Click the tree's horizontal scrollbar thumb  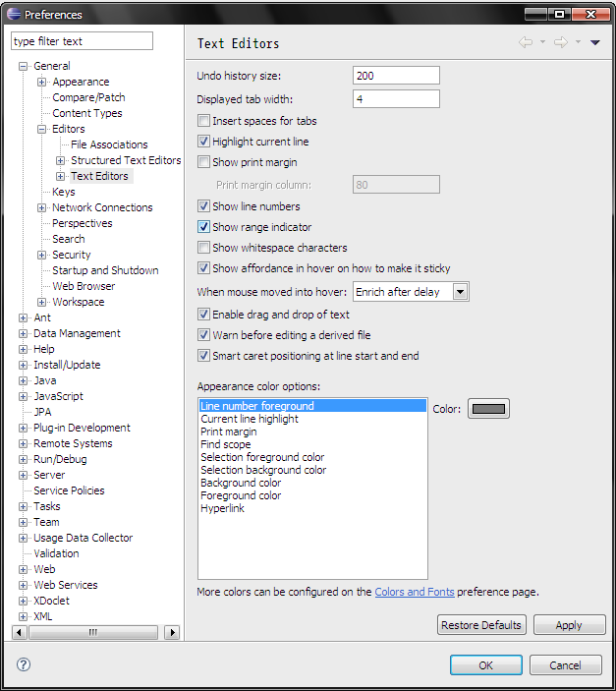click(93, 632)
